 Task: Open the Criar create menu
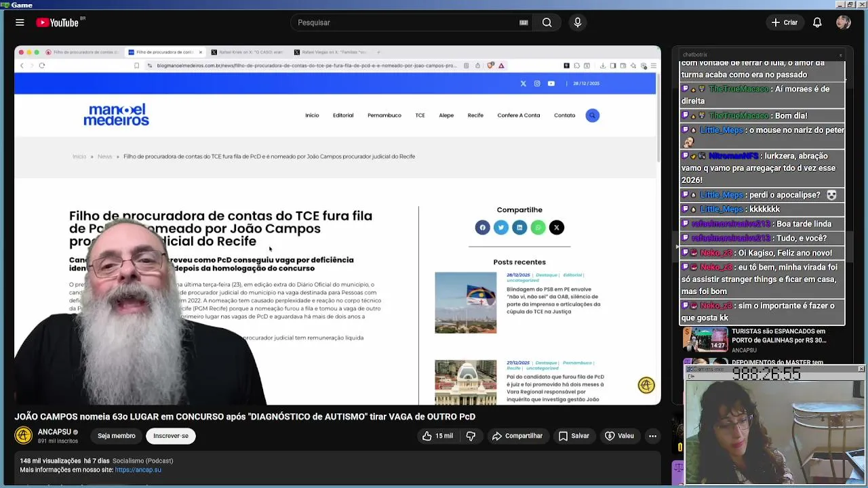785,22
